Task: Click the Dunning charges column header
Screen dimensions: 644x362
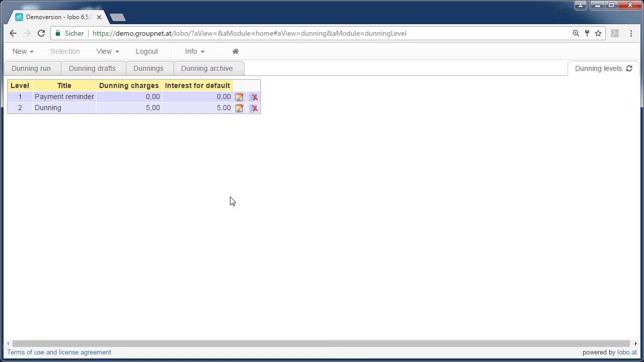Action: [x=129, y=85]
